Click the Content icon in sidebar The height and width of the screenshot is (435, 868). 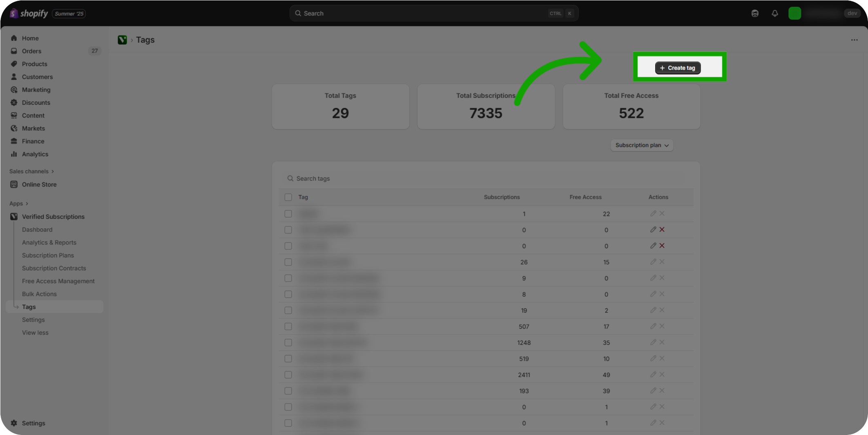14,115
